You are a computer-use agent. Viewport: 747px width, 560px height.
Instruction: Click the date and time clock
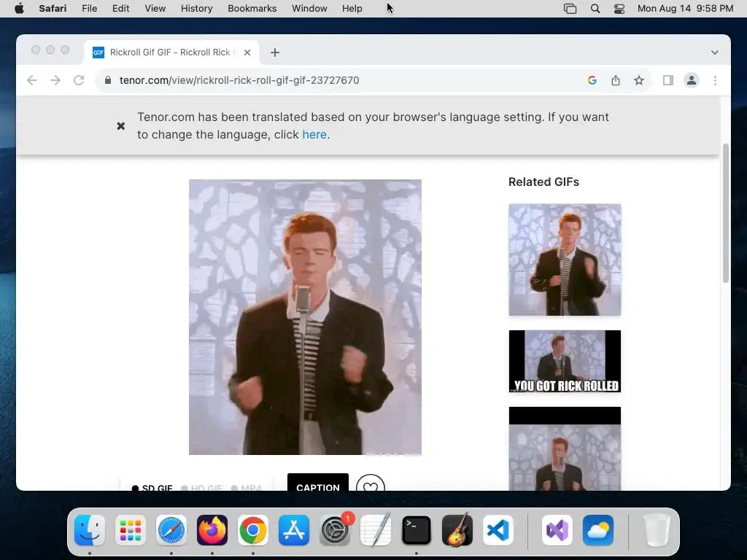coord(685,9)
